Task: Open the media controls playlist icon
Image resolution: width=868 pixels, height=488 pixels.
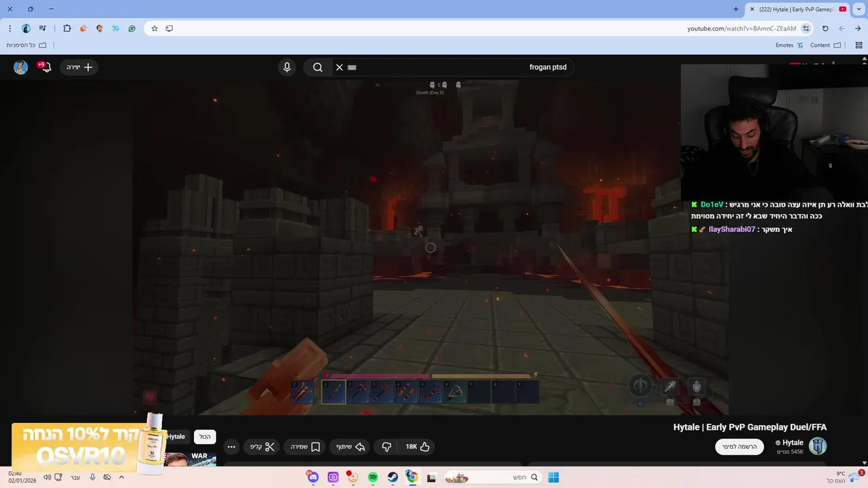Action: click(x=43, y=28)
